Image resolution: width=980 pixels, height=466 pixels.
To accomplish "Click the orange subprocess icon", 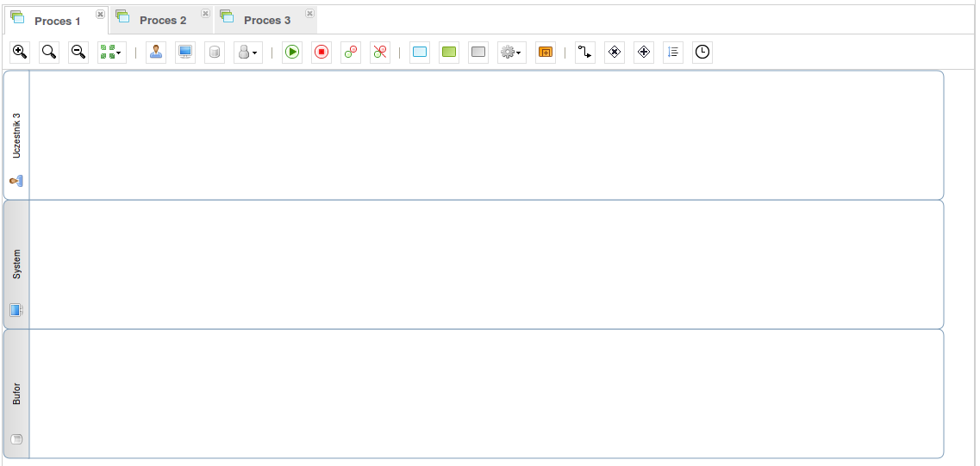I will pos(545,53).
